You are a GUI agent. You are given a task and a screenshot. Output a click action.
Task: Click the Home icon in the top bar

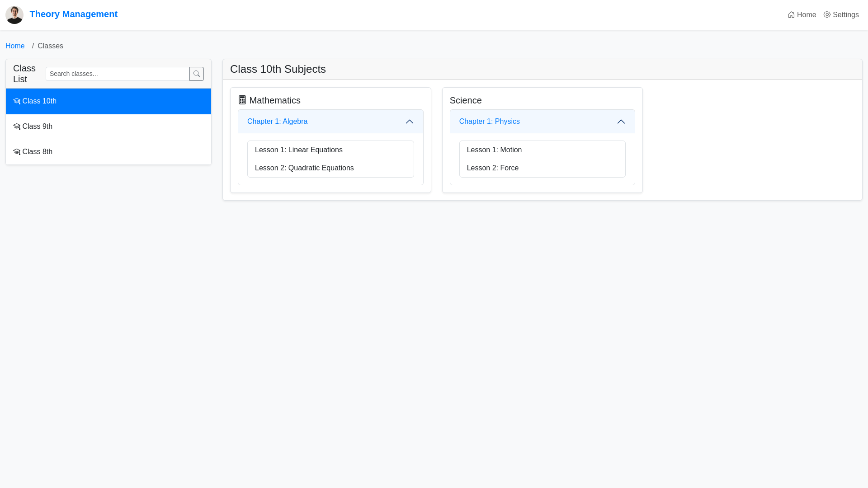point(791,14)
